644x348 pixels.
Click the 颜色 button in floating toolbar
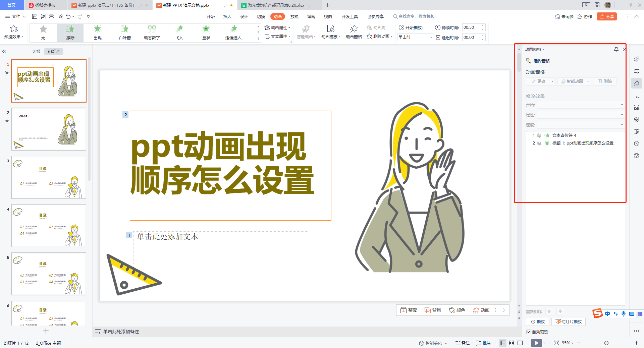457,310
